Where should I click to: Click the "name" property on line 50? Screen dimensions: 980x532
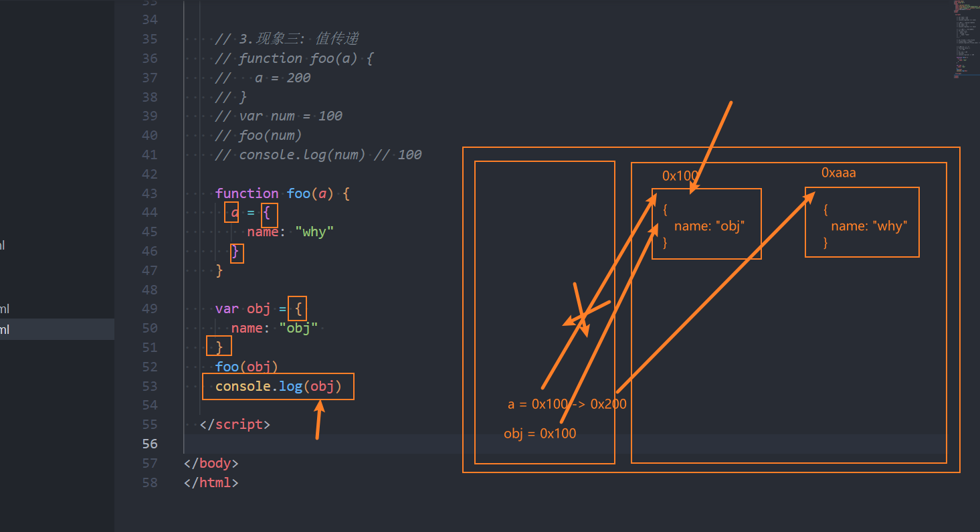(x=247, y=328)
